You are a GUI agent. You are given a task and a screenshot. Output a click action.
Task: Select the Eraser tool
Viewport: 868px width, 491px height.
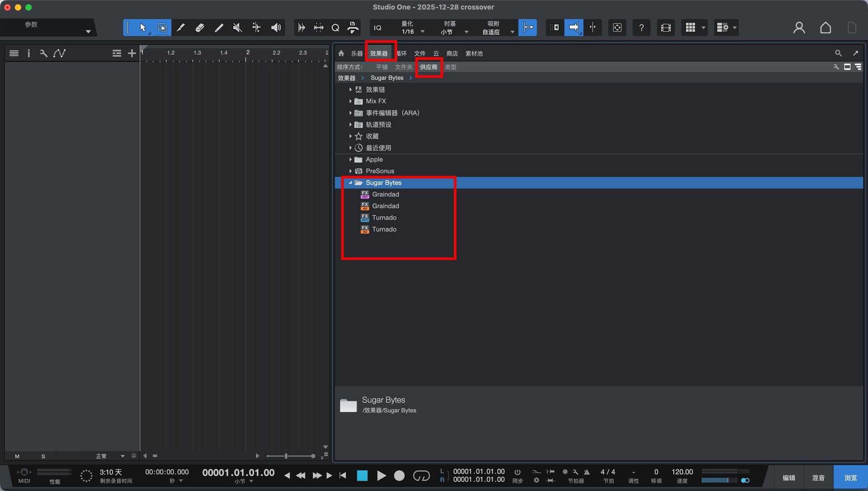pyautogui.click(x=199, y=28)
